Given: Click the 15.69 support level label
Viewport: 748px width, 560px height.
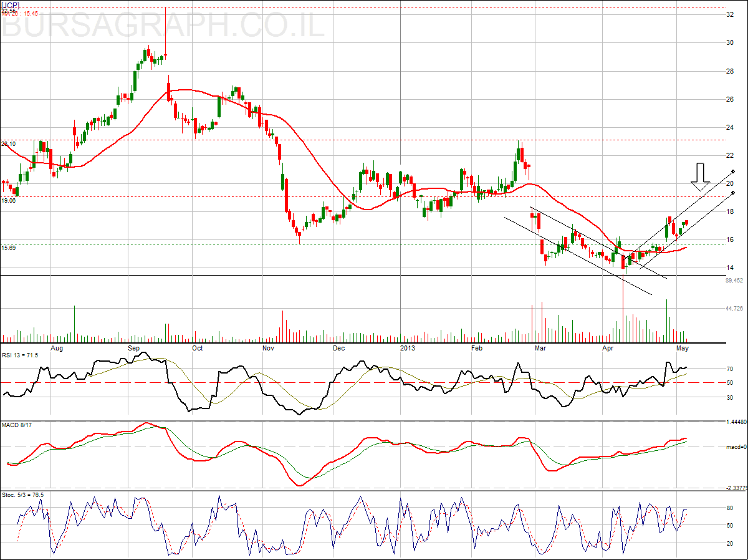Looking at the screenshot, I should click(x=8, y=248).
